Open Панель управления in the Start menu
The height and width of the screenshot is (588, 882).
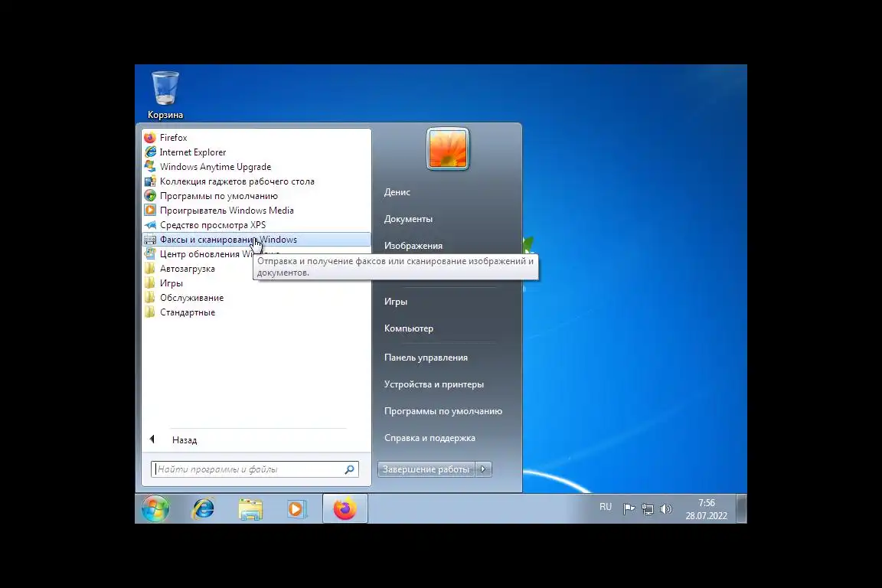426,358
